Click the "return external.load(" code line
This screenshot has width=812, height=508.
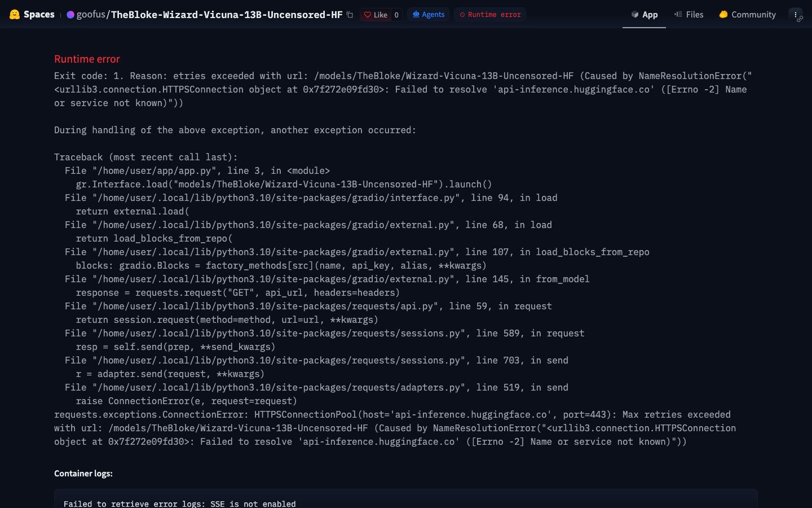(x=133, y=211)
